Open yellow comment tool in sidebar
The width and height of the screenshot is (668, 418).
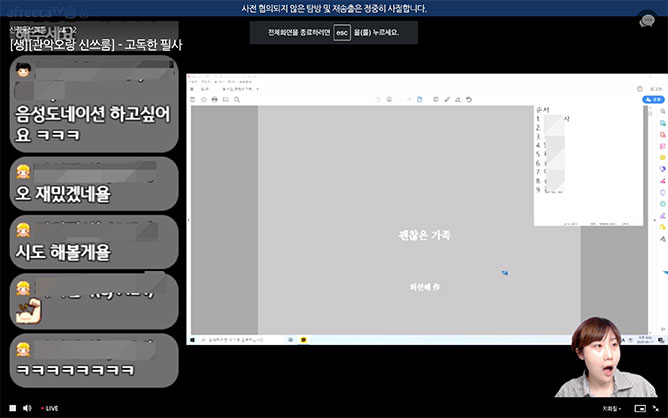[x=662, y=158]
